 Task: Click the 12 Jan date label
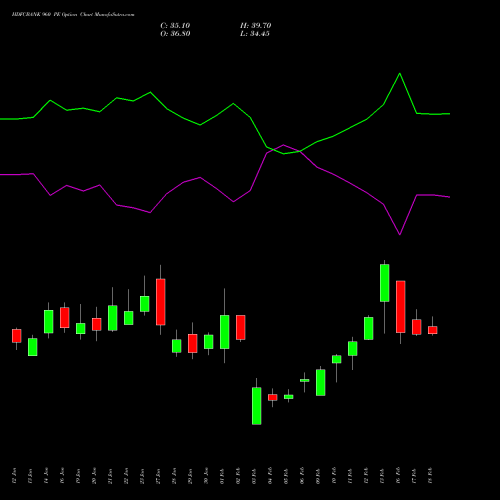[14, 476]
